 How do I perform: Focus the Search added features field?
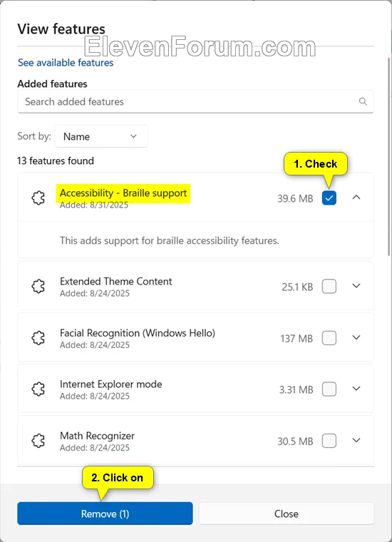coord(195,101)
